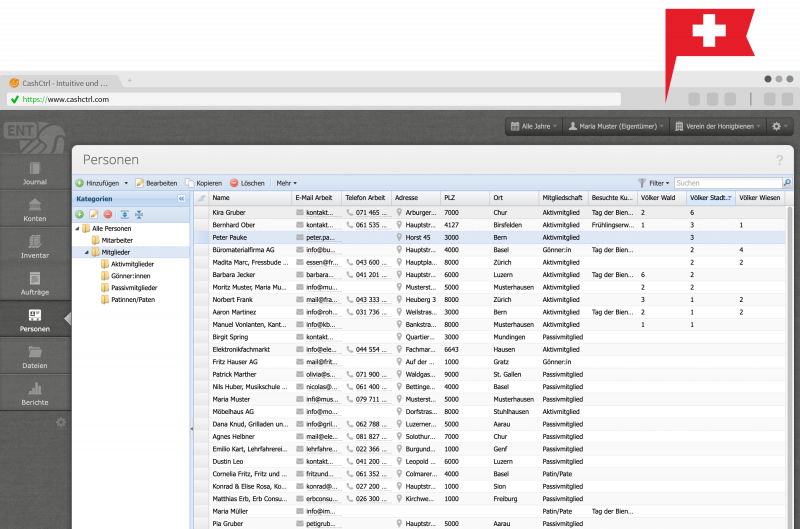Select the Gönner:innen category

pos(131,276)
